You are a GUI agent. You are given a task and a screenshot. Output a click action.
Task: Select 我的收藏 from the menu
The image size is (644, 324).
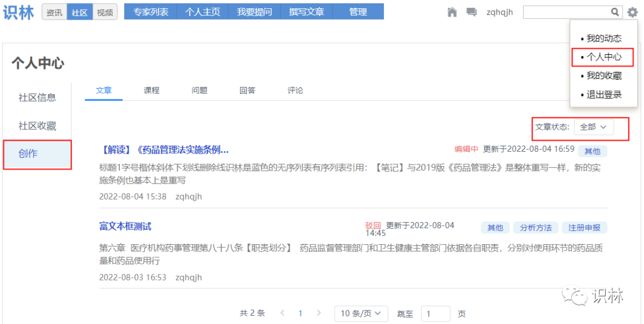pyautogui.click(x=603, y=76)
